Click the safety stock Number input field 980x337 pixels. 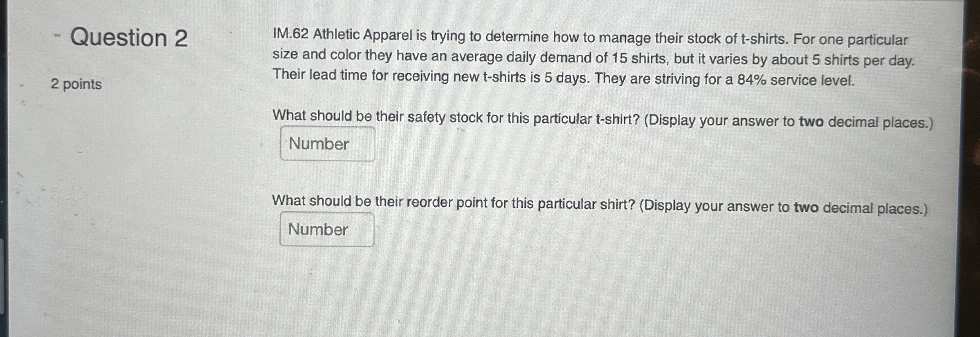326,143
